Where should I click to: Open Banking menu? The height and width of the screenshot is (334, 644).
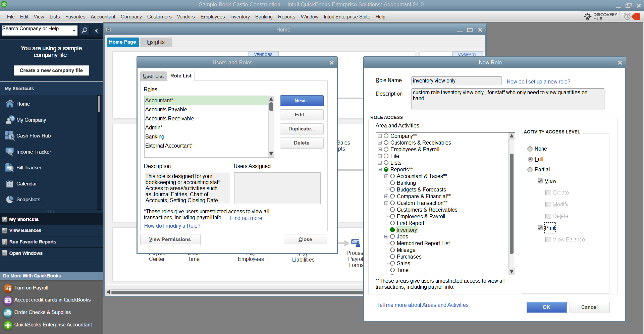point(264,17)
